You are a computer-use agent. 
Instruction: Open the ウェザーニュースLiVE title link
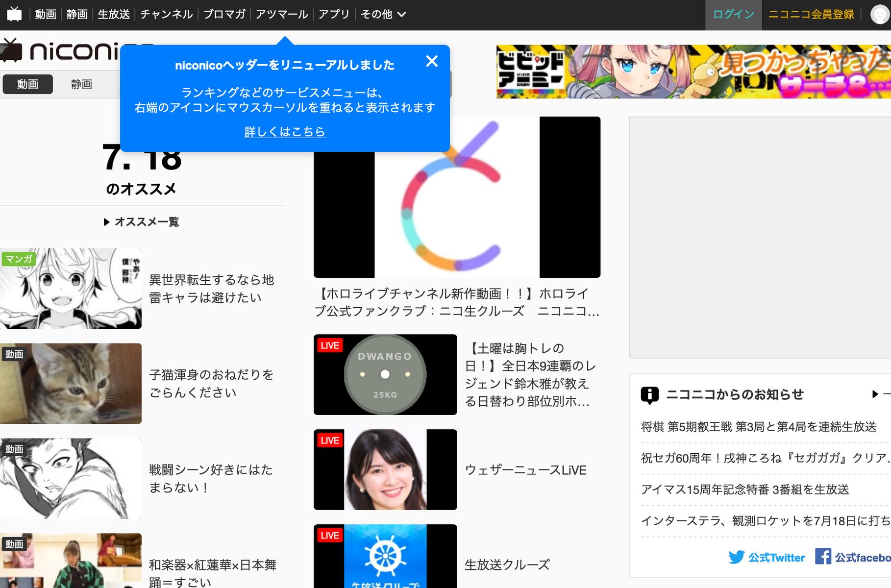(525, 470)
